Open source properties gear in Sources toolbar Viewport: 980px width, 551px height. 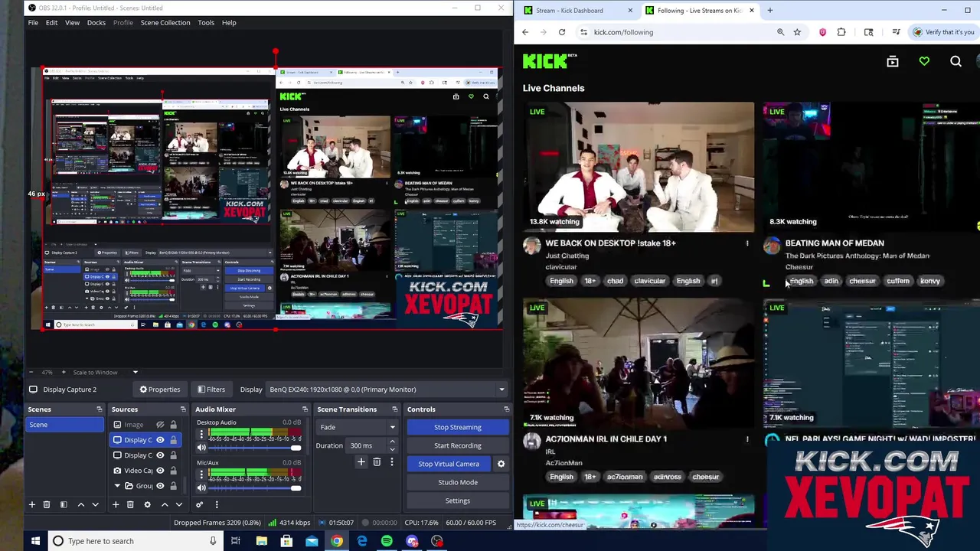click(147, 504)
